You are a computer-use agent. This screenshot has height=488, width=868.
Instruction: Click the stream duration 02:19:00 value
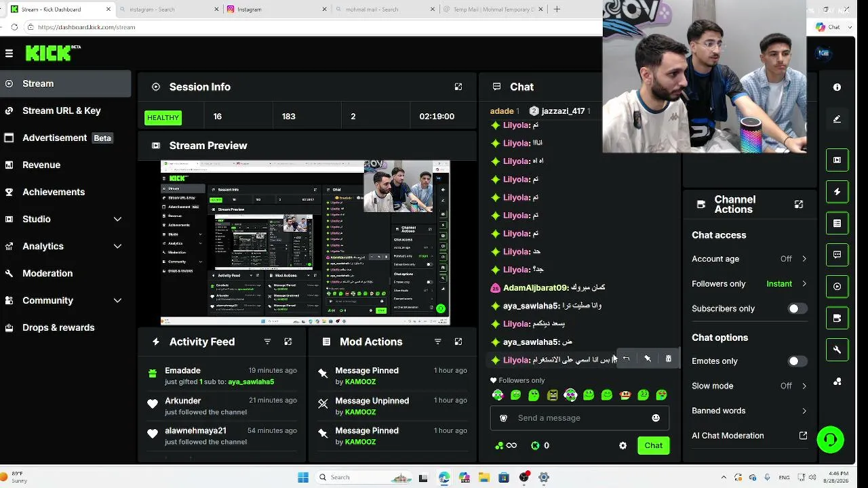437,117
